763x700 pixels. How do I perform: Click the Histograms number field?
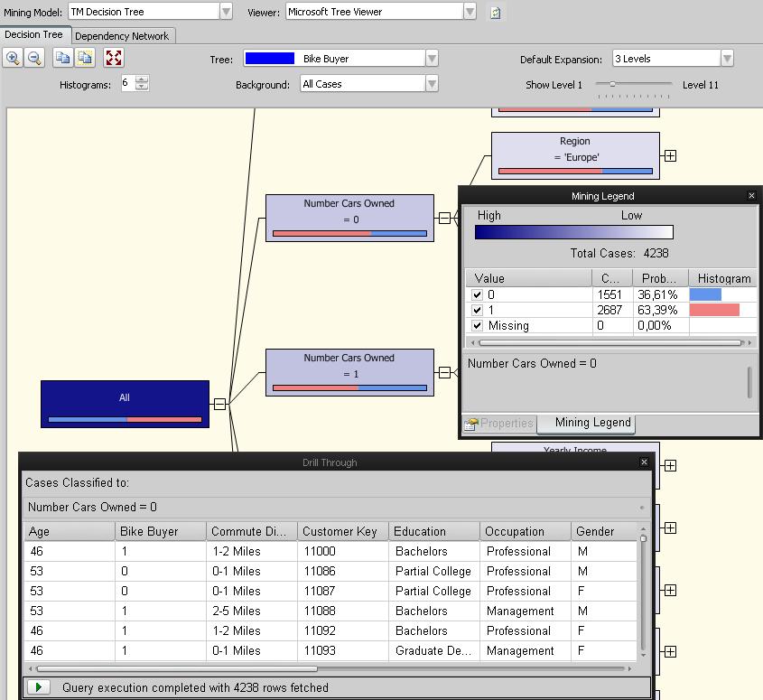(x=127, y=83)
